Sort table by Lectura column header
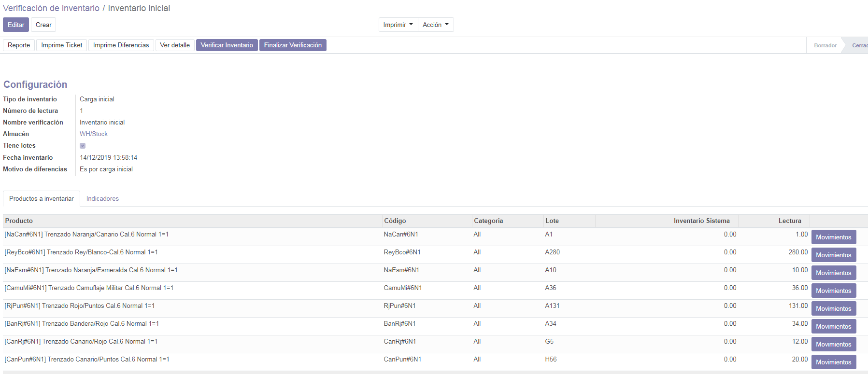This screenshot has width=868, height=375. 789,221
